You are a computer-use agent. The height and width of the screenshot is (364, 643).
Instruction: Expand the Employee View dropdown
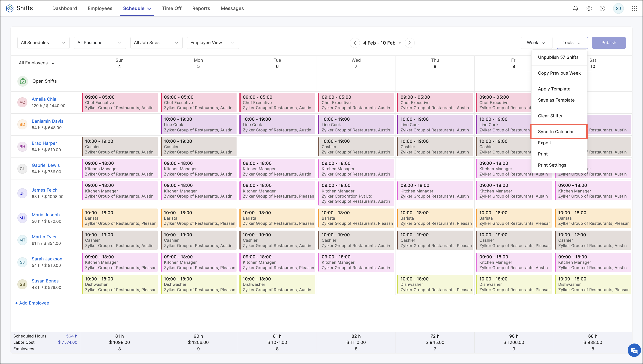pos(212,42)
